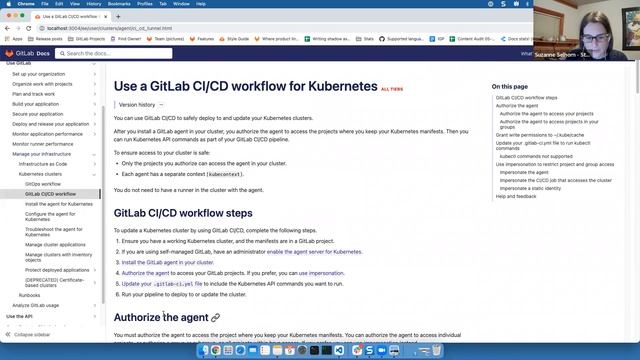The width and height of the screenshot is (640, 360).
Task: Click the Chrome forward arrow
Action: pos(18,28)
